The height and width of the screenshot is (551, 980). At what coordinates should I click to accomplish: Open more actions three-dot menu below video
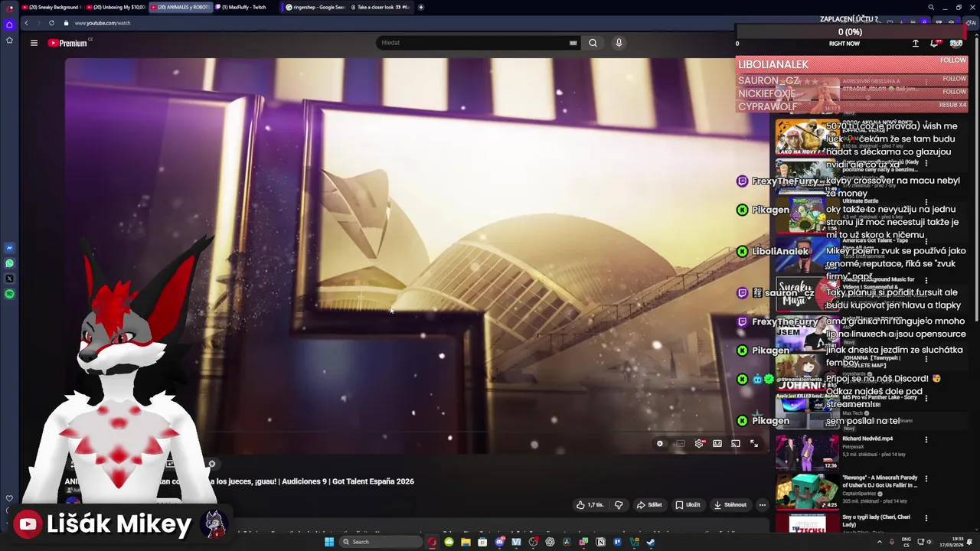pos(762,505)
